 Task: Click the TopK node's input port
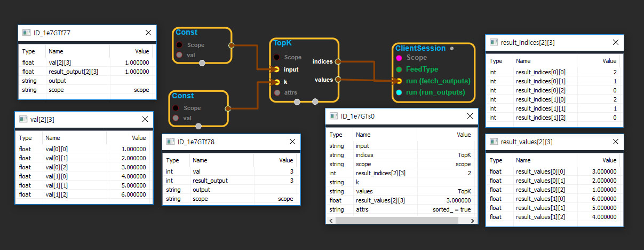[x=276, y=69]
